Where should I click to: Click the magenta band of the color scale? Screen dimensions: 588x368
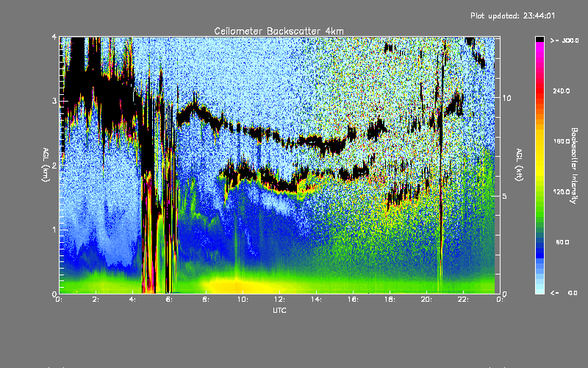(539, 46)
